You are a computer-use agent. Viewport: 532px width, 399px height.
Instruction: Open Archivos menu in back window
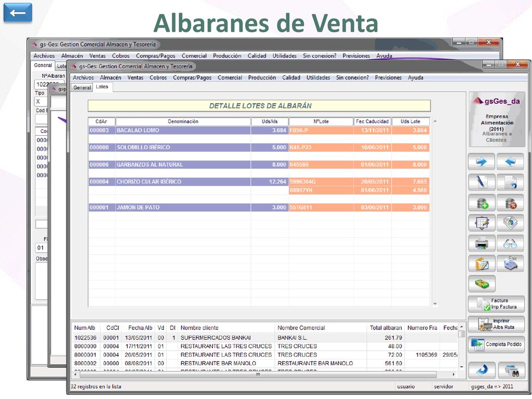[44, 56]
